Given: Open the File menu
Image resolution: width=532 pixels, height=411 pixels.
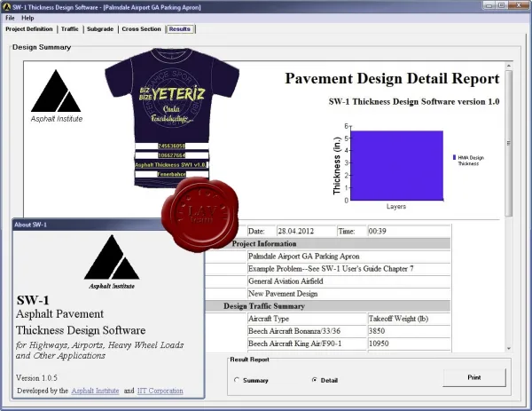Looking at the screenshot, I should pos(10,18).
